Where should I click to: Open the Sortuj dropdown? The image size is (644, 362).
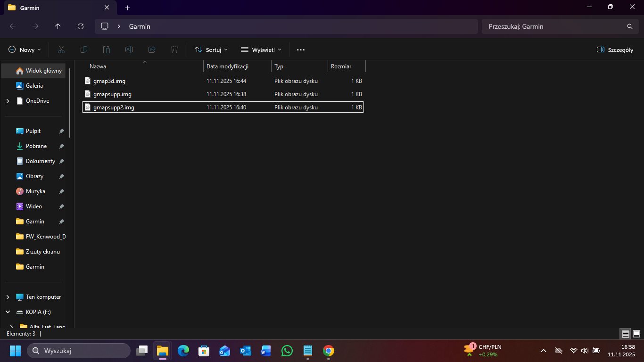click(x=211, y=49)
